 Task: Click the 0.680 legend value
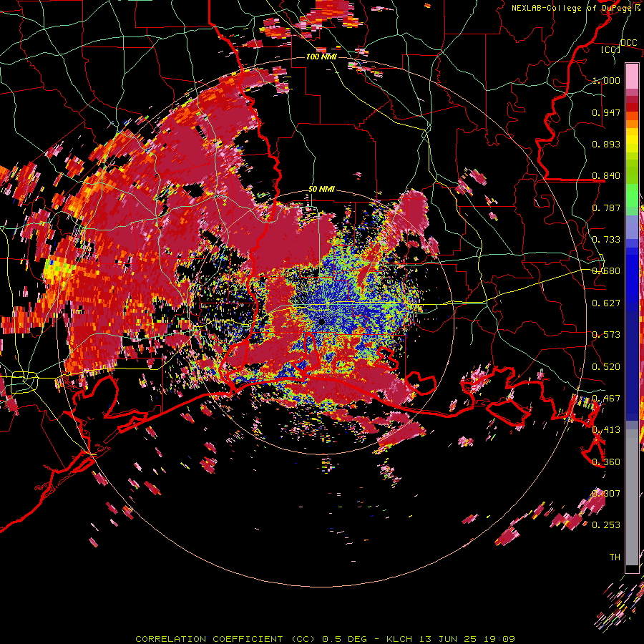606,271
